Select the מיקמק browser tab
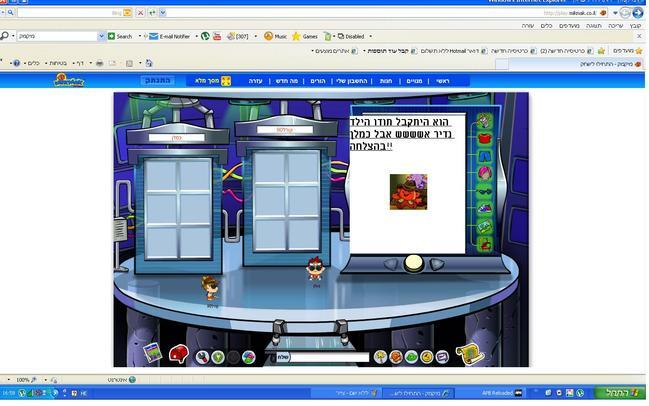649x406 pixels. 573,64
